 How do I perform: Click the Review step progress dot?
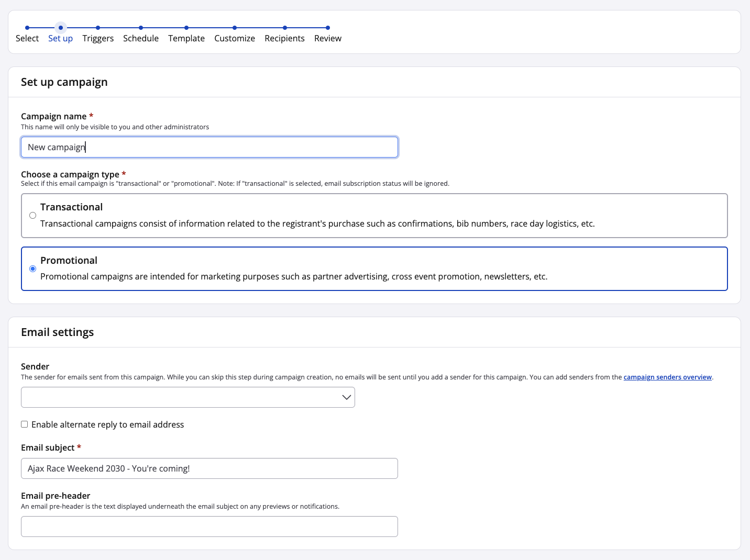tap(328, 28)
